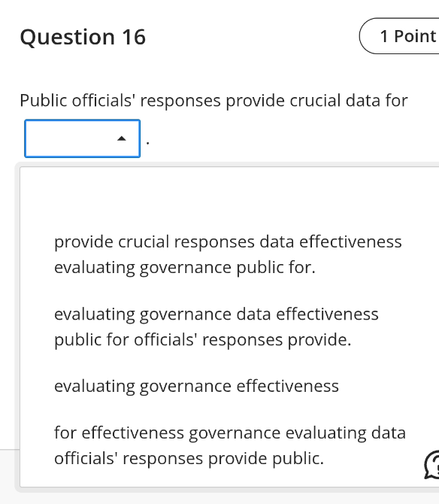Open the chat help bubble icon

(x=432, y=465)
